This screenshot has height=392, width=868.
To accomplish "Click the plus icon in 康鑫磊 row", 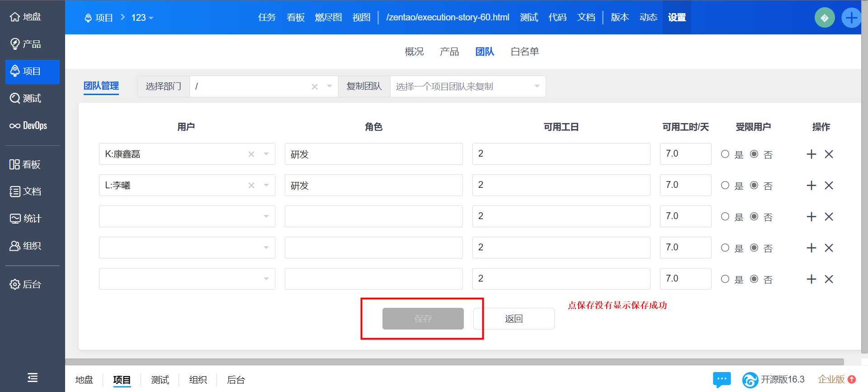I will pos(811,154).
